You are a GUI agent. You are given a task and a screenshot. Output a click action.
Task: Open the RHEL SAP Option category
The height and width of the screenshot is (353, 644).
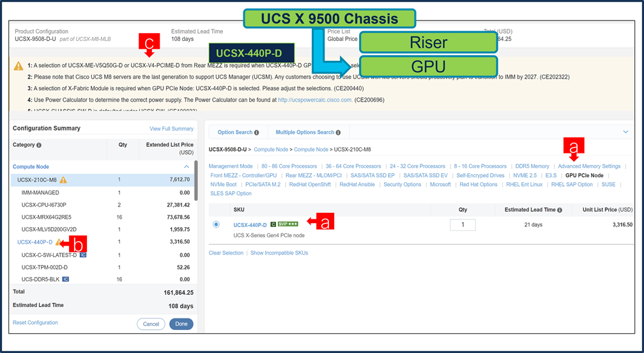pos(572,185)
